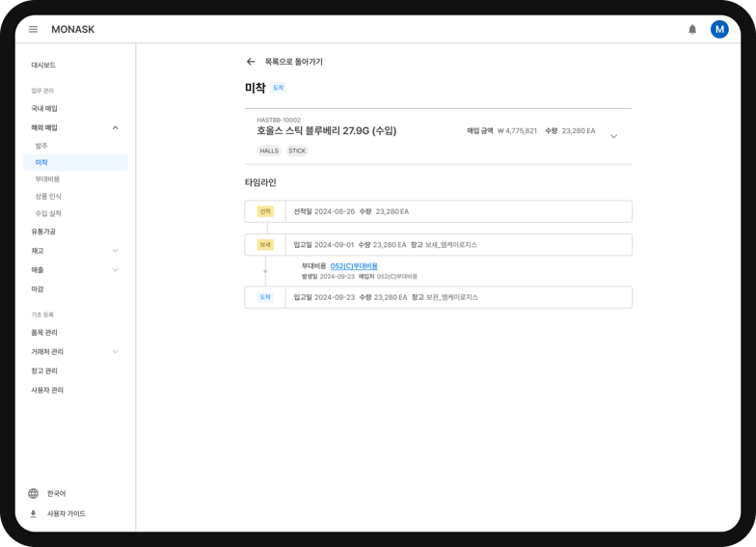756x547 pixels.
Task: Expand the 재고 menu chevron
Action: (116, 251)
